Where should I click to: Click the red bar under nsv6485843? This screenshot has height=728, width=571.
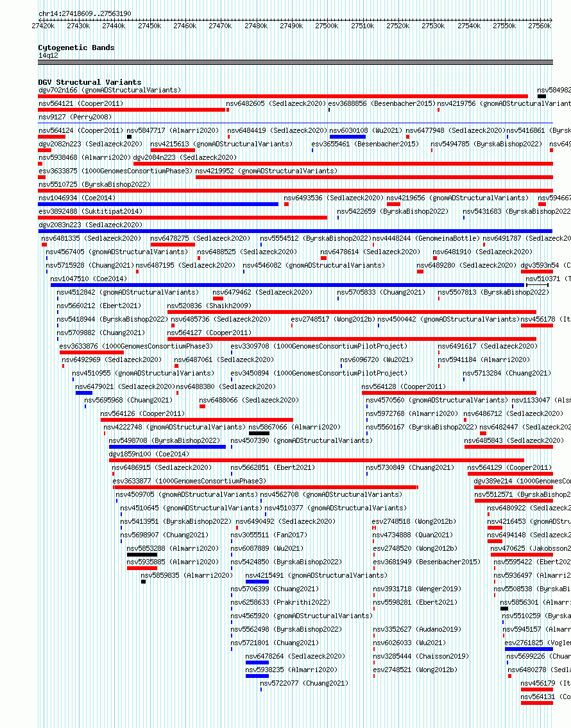coord(509,447)
